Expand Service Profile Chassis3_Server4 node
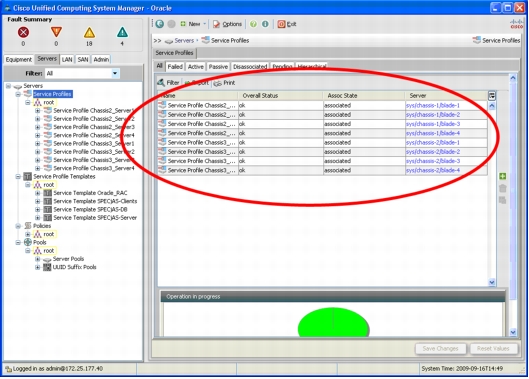 [x=38, y=168]
